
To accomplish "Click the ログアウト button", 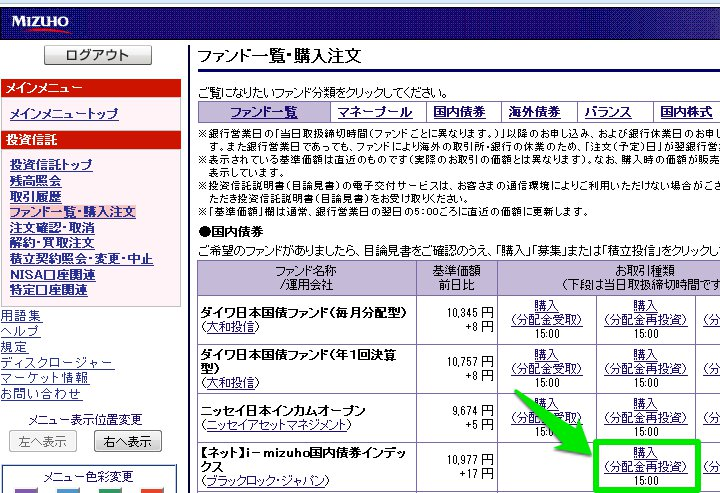I will tap(98, 55).
